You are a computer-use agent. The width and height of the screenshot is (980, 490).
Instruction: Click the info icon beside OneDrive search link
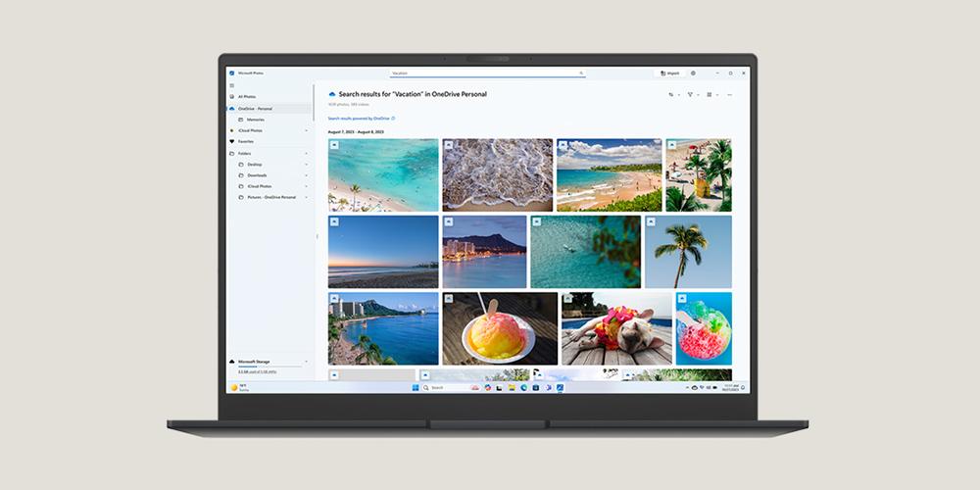393,118
